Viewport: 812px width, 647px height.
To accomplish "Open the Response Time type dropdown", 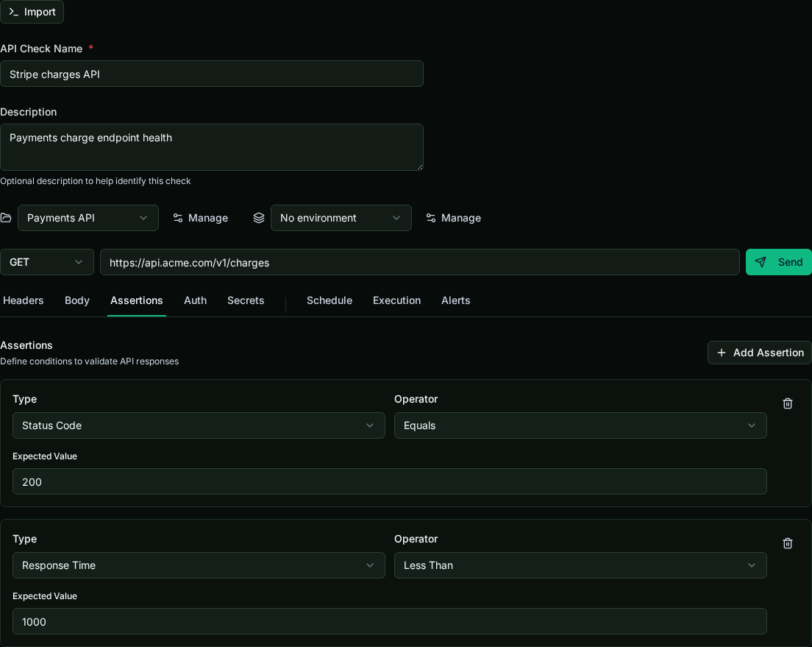I will click(x=199, y=565).
